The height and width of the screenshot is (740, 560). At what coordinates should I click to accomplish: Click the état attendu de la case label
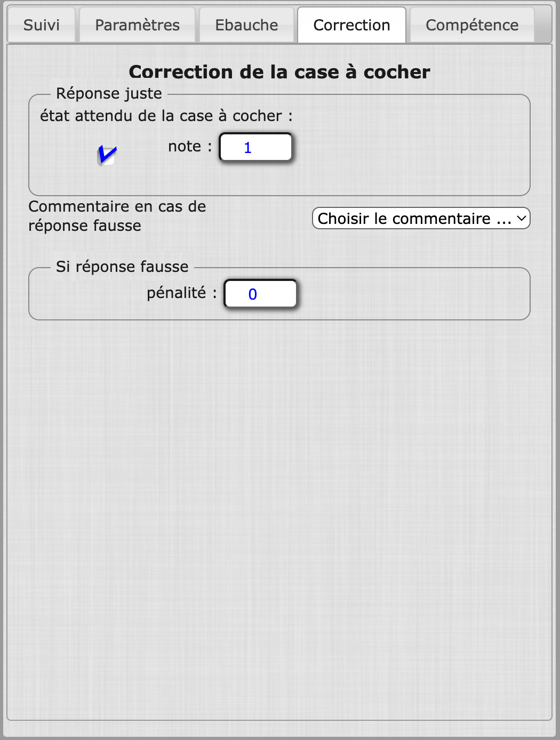pyautogui.click(x=166, y=116)
